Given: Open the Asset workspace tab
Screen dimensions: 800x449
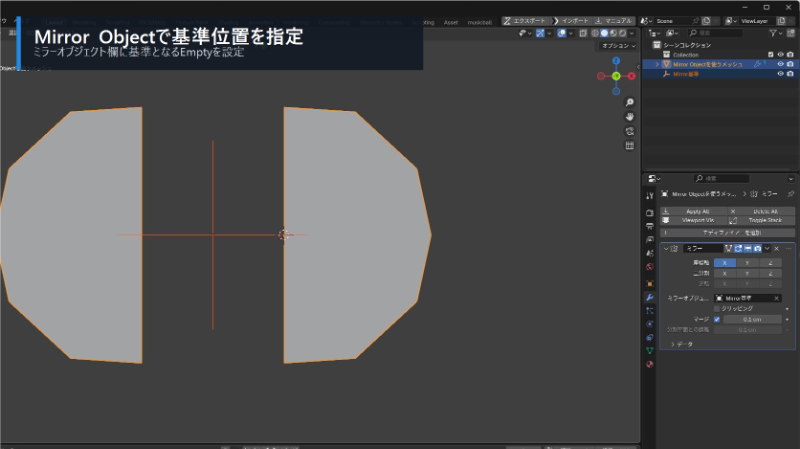Looking at the screenshot, I should [x=451, y=22].
